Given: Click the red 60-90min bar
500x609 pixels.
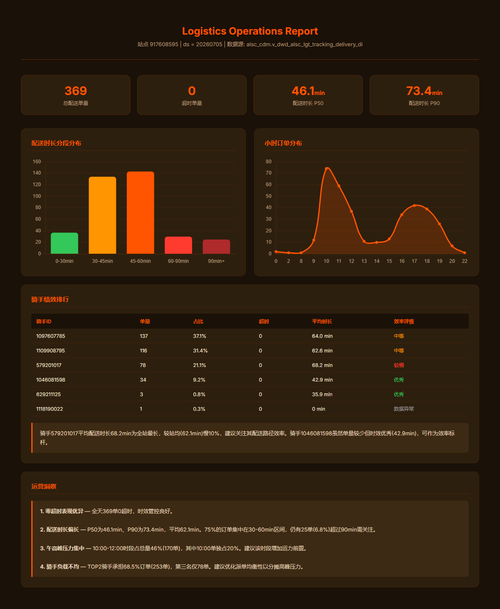Looking at the screenshot, I should 178,245.
